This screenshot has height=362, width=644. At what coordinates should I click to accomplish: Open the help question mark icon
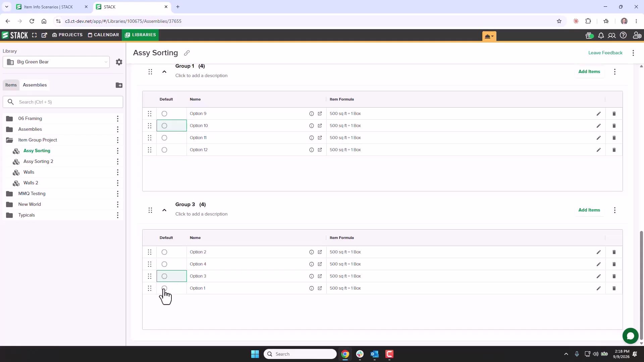623,35
